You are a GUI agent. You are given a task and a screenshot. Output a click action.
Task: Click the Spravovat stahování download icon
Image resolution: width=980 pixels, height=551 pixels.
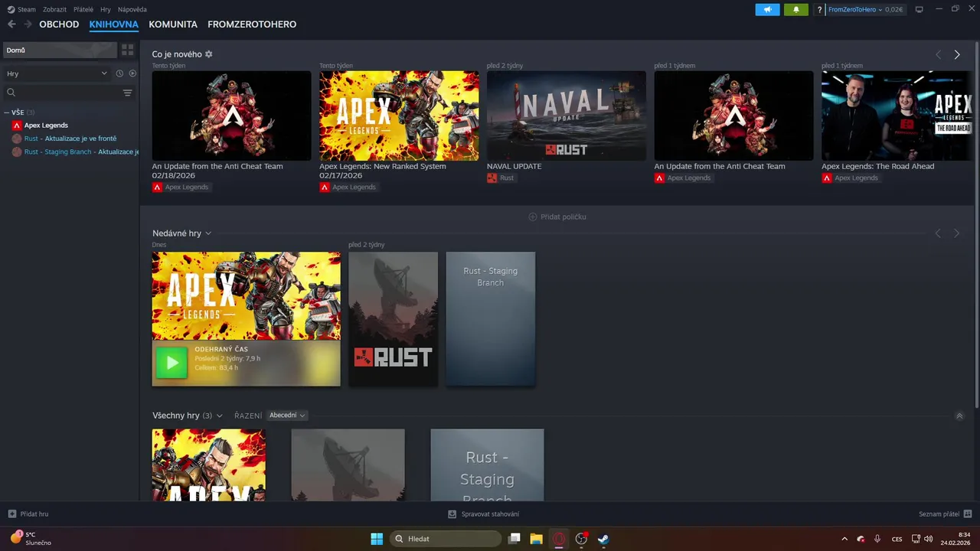point(452,514)
